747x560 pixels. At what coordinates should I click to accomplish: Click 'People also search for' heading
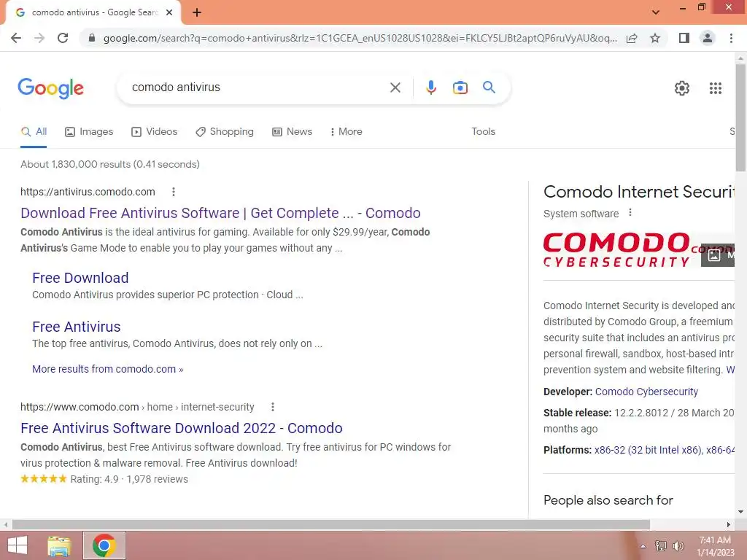[x=608, y=500]
